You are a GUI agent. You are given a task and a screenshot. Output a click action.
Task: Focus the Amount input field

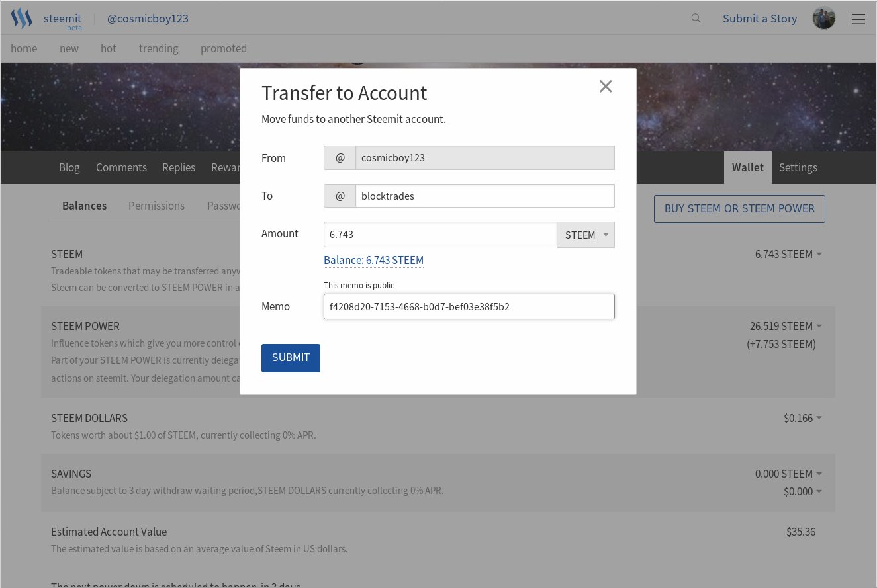pyautogui.click(x=440, y=235)
